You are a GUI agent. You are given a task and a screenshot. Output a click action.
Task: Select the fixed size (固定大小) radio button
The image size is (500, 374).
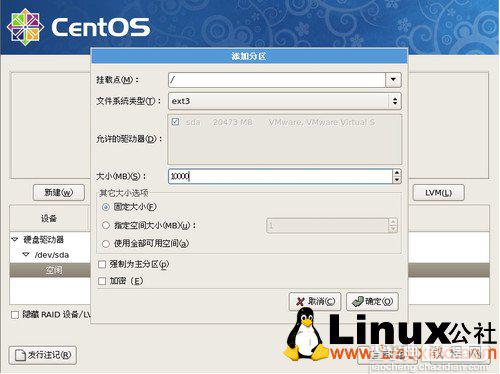106,207
